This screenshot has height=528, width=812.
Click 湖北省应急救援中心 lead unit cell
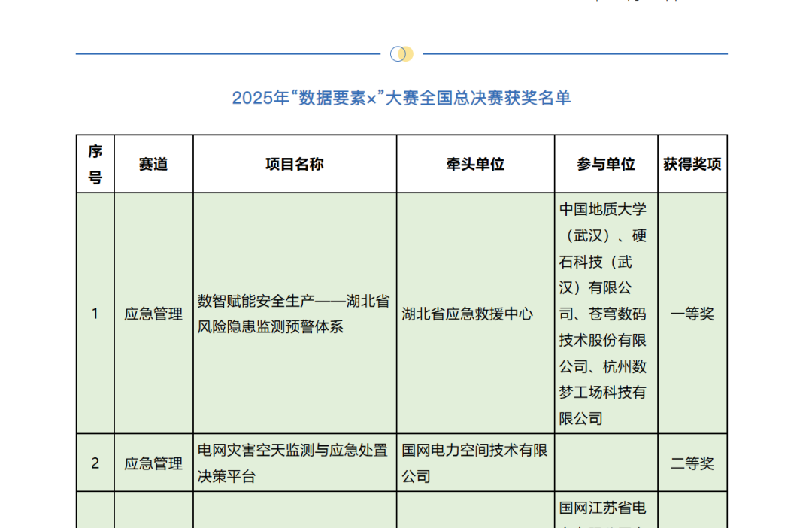468,314
